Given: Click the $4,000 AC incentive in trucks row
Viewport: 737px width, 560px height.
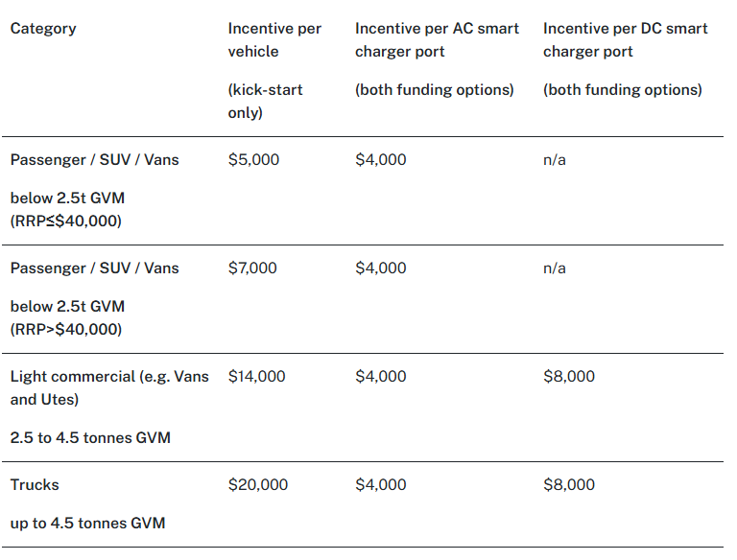Looking at the screenshot, I should pyautogui.click(x=381, y=485).
